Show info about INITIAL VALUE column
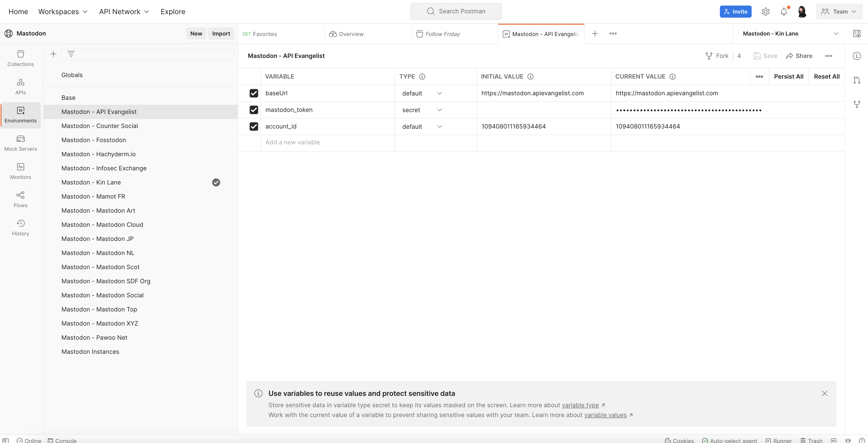 pyautogui.click(x=530, y=77)
